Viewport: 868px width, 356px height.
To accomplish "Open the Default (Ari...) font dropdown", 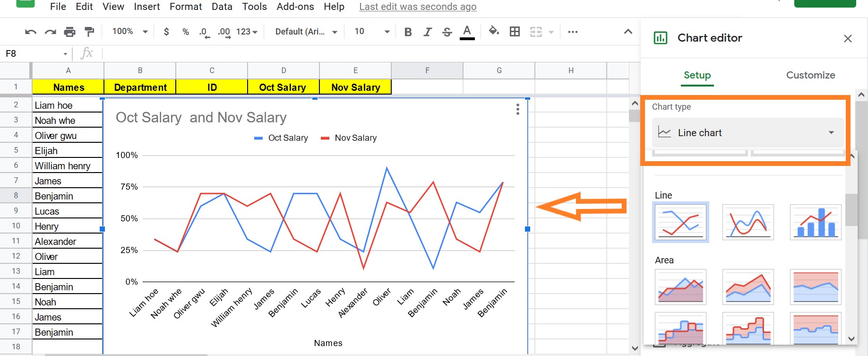I will pos(306,32).
